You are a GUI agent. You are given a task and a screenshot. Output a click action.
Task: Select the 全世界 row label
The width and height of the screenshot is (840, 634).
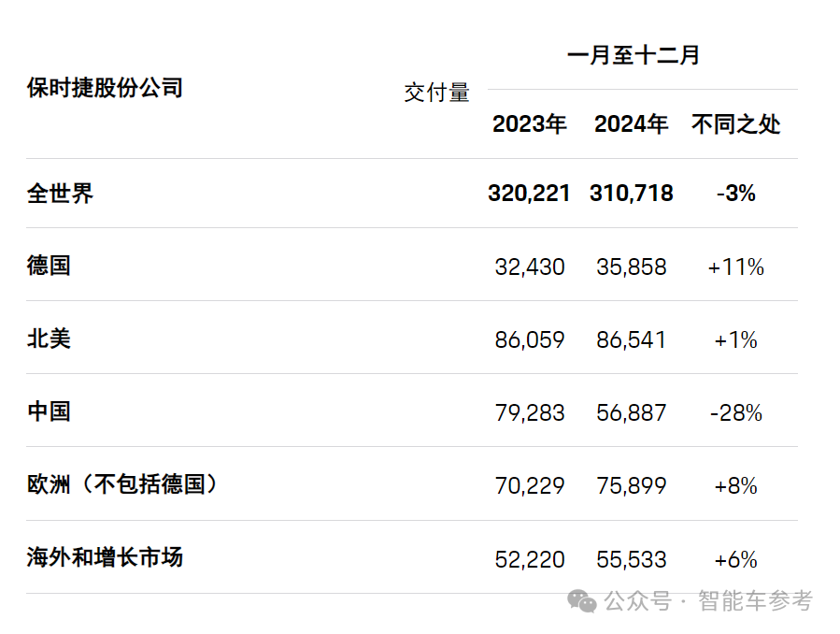pyautogui.click(x=61, y=194)
